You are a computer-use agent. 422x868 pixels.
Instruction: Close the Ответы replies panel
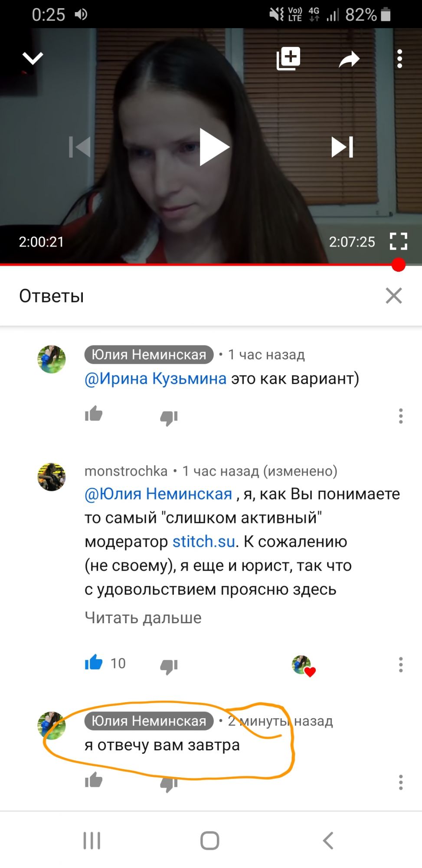(394, 296)
